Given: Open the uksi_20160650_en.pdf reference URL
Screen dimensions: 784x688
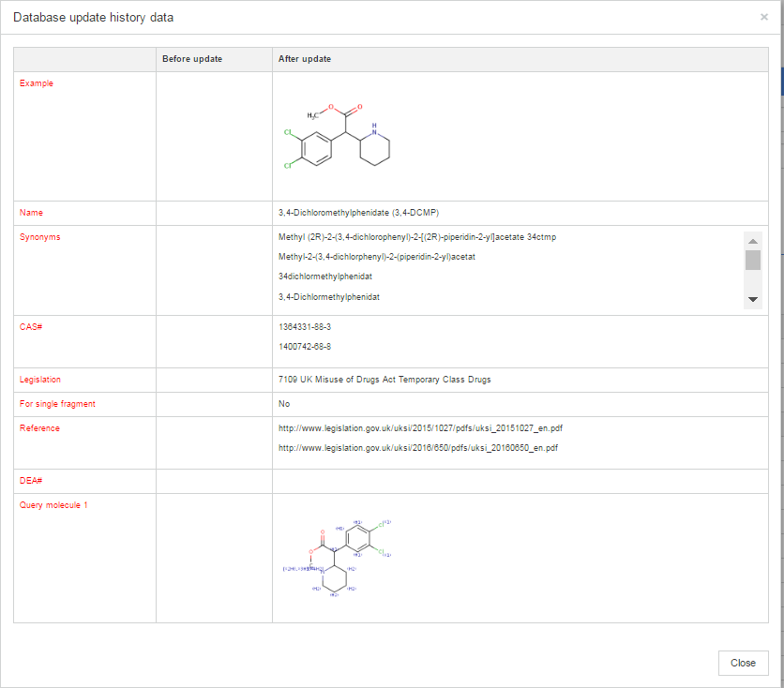Looking at the screenshot, I should (418, 448).
